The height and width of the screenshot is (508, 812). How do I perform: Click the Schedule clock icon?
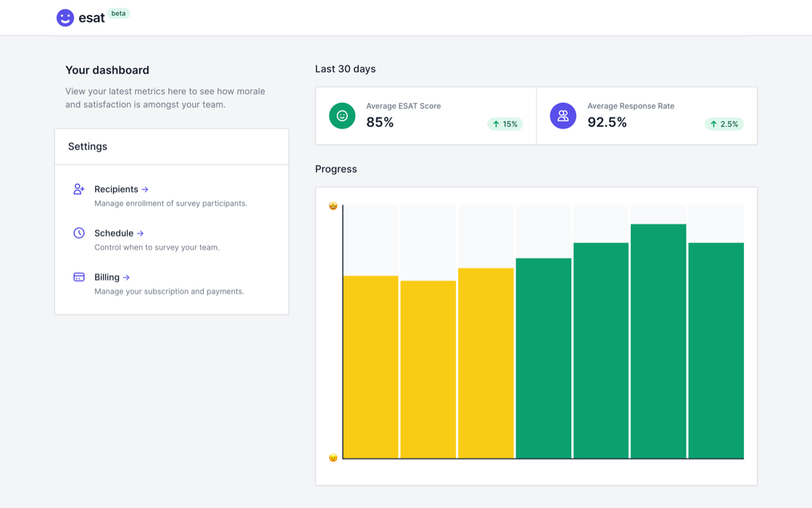tap(79, 233)
